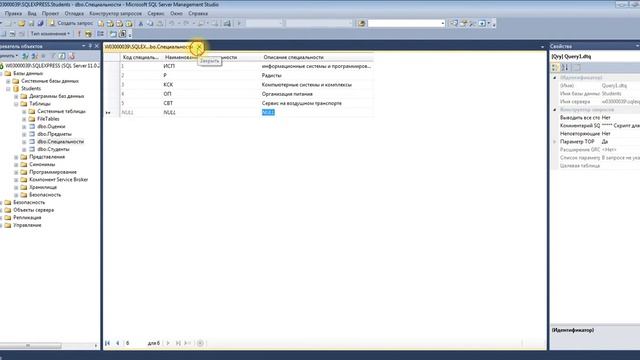Image resolution: width=640 pixels, height=360 pixels.
Task: Expand the Диаграммы баз данных node
Action: pos(16,96)
